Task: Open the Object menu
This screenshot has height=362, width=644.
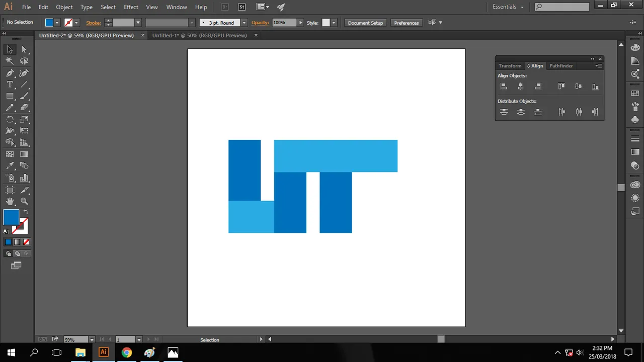Action: tap(64, 7)
